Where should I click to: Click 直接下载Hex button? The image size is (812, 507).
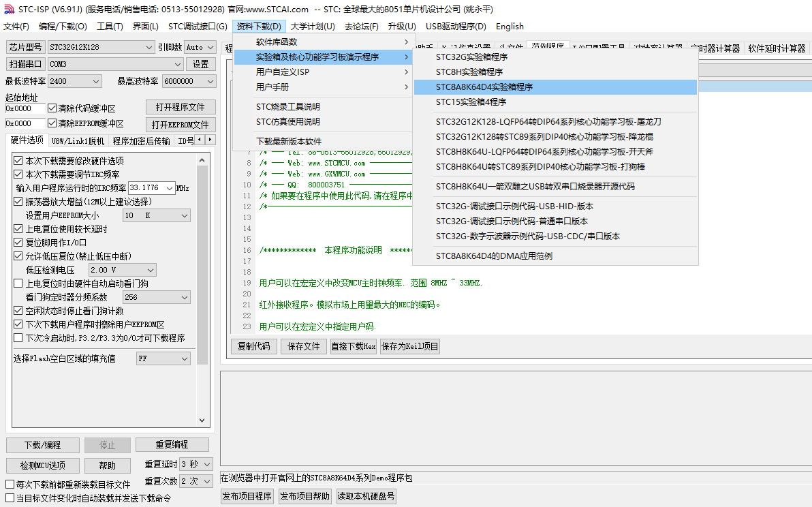click(x=354, y=346)
